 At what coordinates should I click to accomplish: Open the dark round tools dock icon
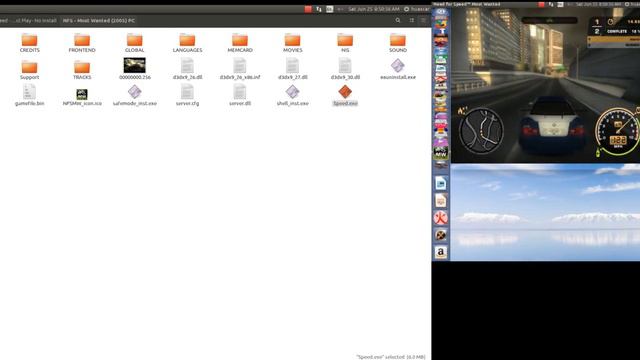[x=440, y=235]
